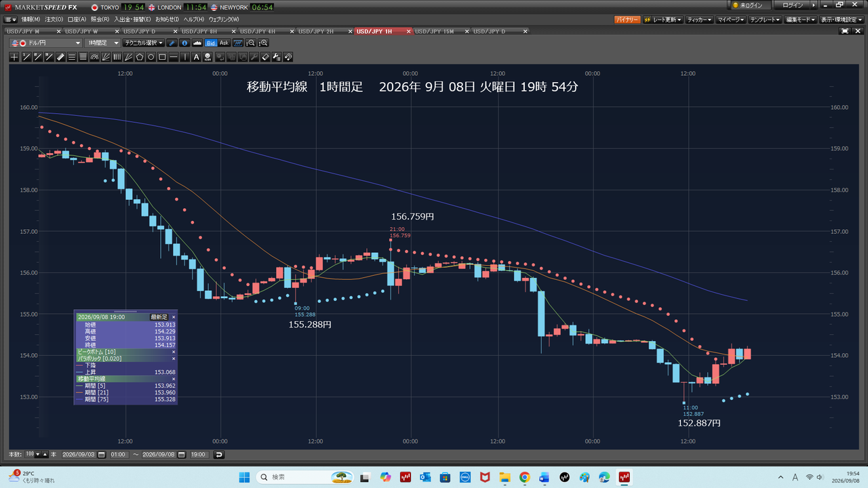Select the pentagon shape drawing tool
This screenshot has width=868, height=488.
pyautogui.click(x=140, y=57)
